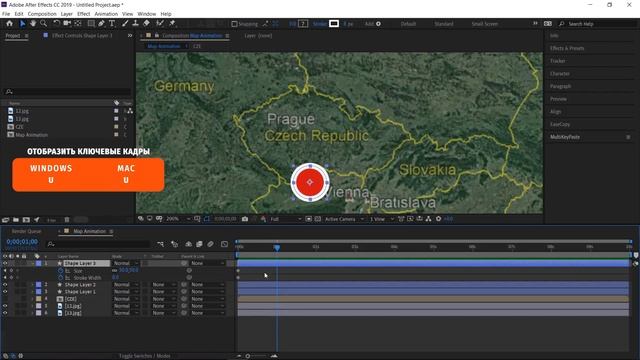Switch to Effect Controls Shape Layer 3 tab
Screen dimensions: 640x360
[x=82, y=36]
